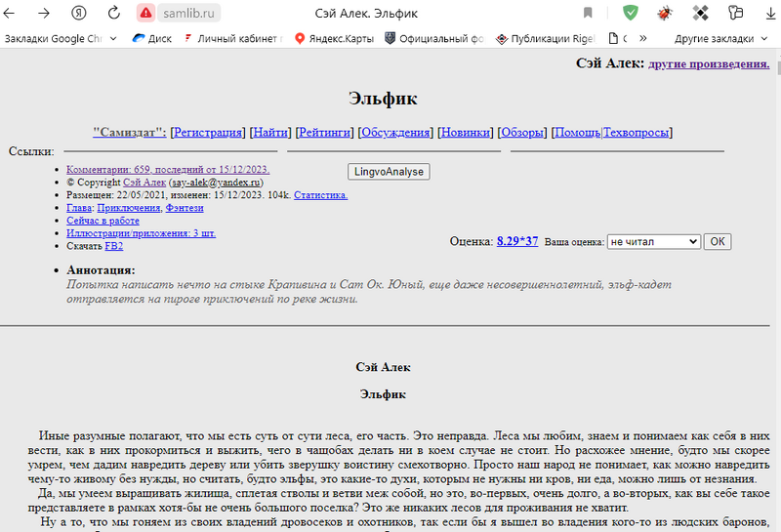The height and width of the screenshot is (532, 781).
Task: Download the FB2 file
Action: coord(114,246)
